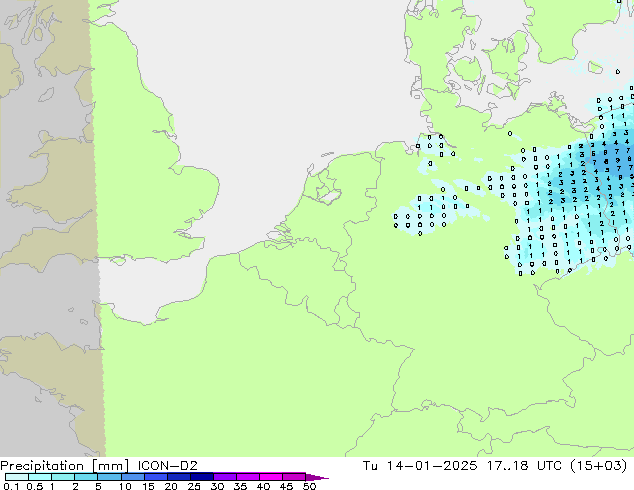
Task: Click the above-50 arrow end of legend
Action: [x=317, y=477]
